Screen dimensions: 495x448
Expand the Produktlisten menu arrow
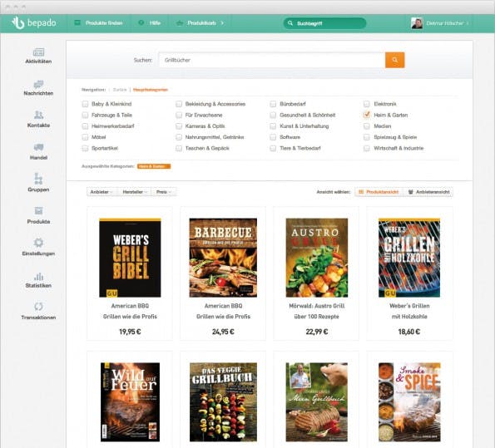222,23
